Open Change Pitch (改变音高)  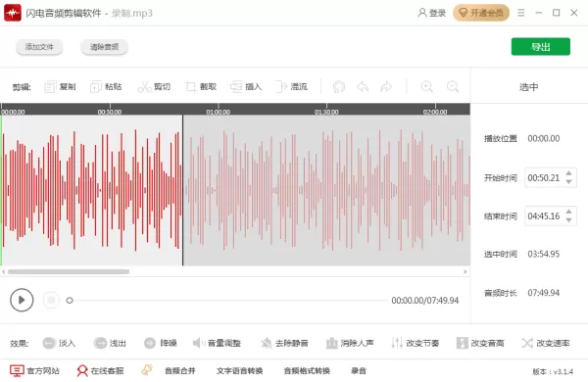[480, 343]
